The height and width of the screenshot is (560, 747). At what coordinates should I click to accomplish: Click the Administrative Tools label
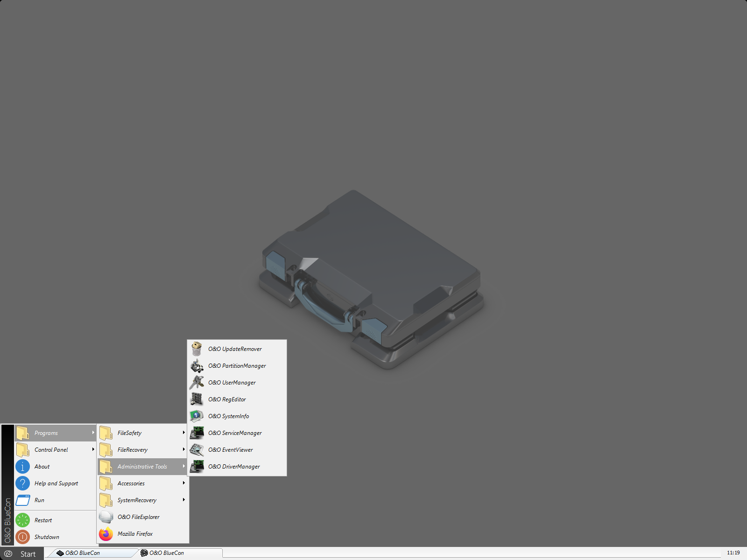tap(142, 467)
